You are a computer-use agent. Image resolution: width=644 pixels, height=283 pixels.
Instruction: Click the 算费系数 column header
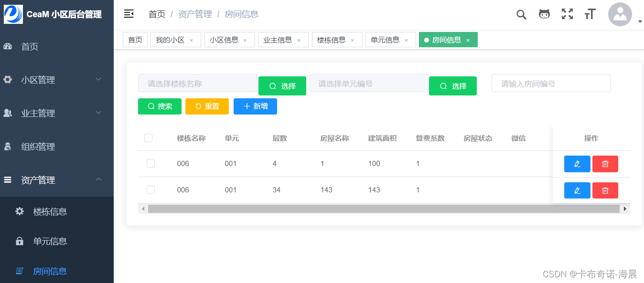point(430,138)
